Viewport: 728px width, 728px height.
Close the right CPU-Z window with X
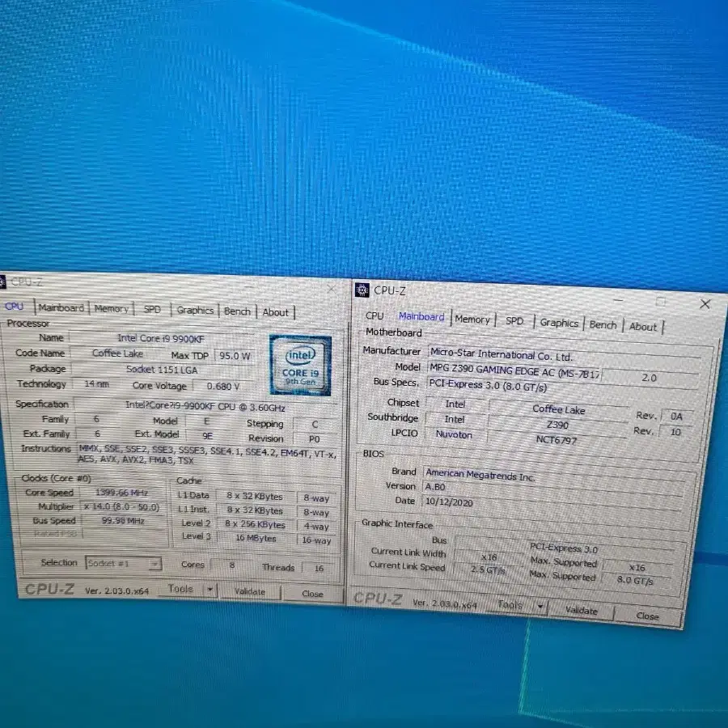(x=705, y=304)
